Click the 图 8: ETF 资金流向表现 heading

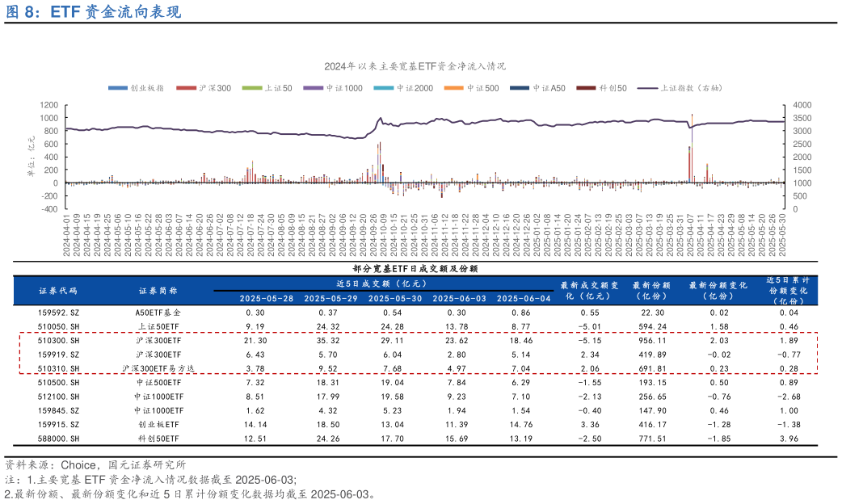[x=95, y=11]
